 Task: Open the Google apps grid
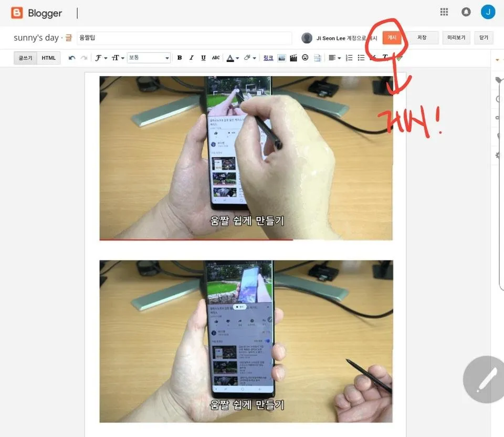point(444,12)
